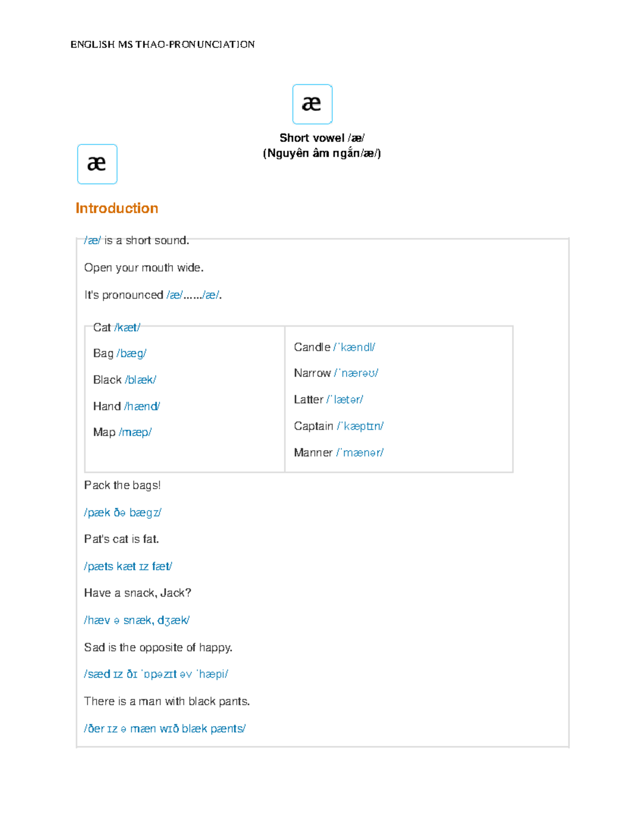Click the Manner phonetic transcription
Screen dimensions: 644x834
(x=360, y=453)
